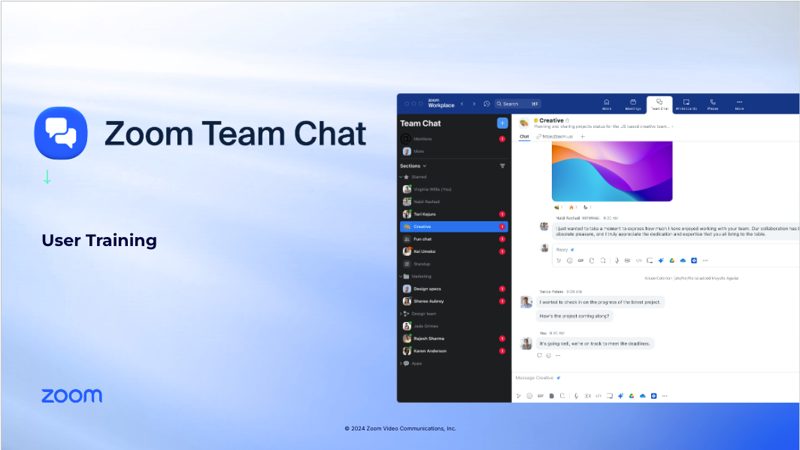The height and width of the screenshot is (450, 800).
Task: Open the Jada Grimes chat
Action: (454, 326)
